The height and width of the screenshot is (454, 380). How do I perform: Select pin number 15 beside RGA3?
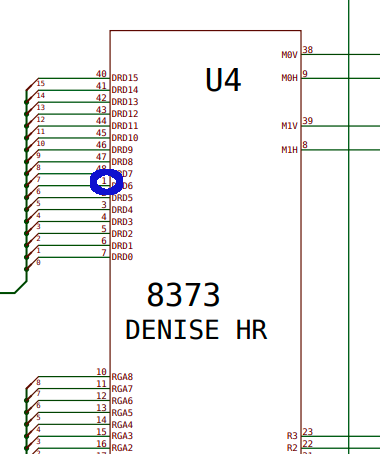(x=101, y=432)
